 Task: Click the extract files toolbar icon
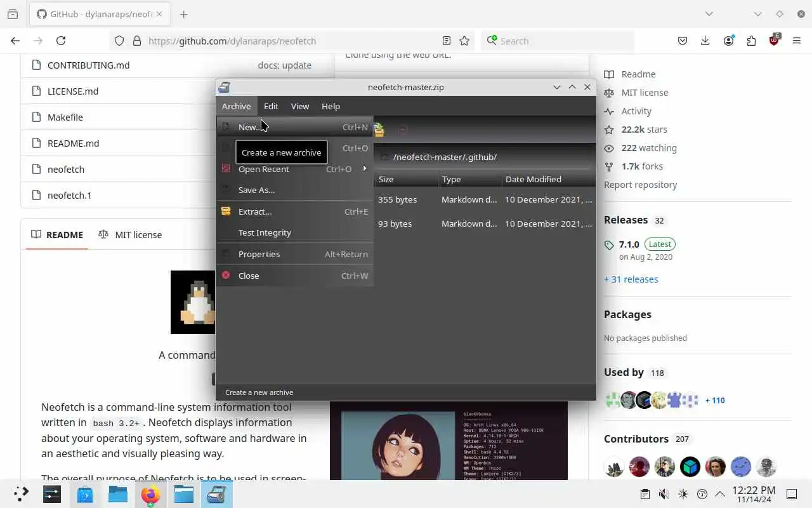[x=379, y=130]
